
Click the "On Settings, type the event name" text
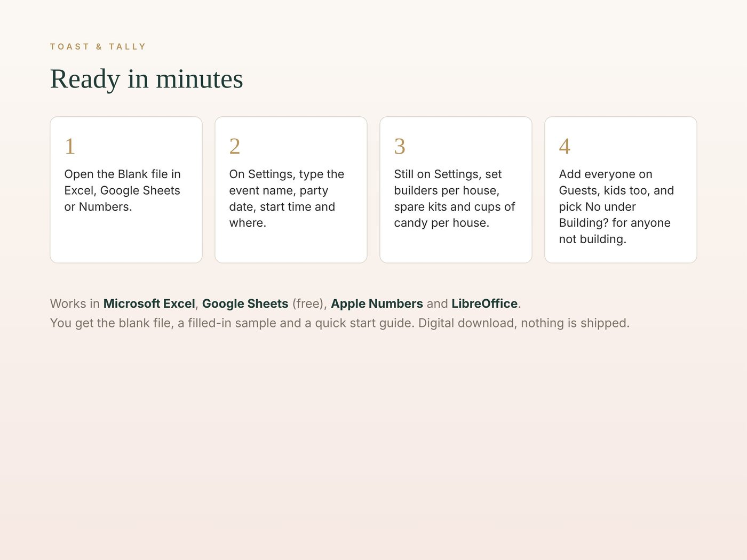[287, 198]
